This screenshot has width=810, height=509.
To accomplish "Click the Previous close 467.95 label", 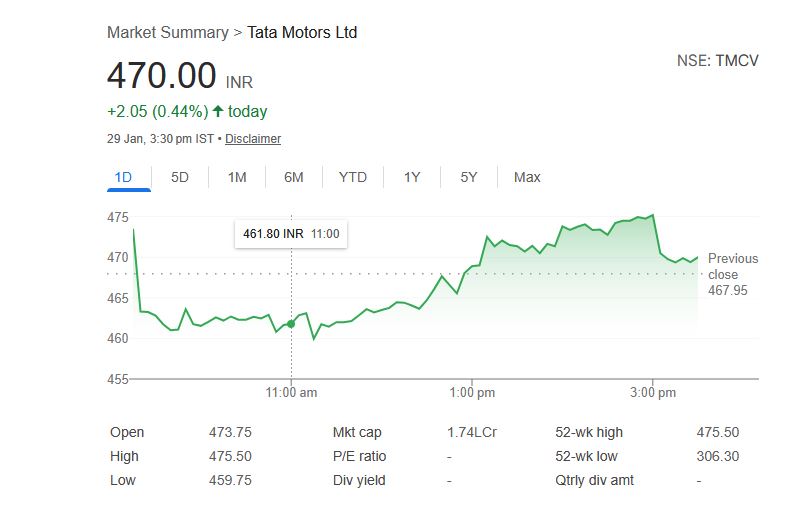I will 732,274.
